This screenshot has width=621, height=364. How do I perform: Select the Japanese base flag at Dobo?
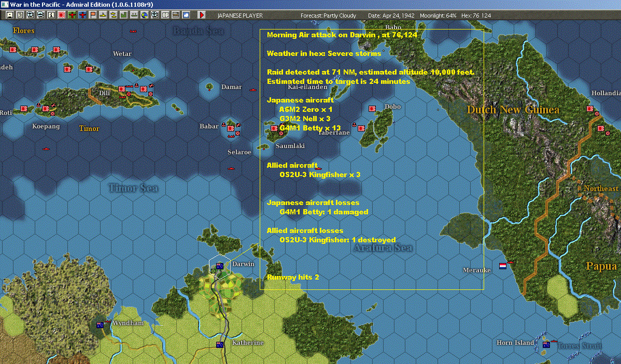(372, 108)
